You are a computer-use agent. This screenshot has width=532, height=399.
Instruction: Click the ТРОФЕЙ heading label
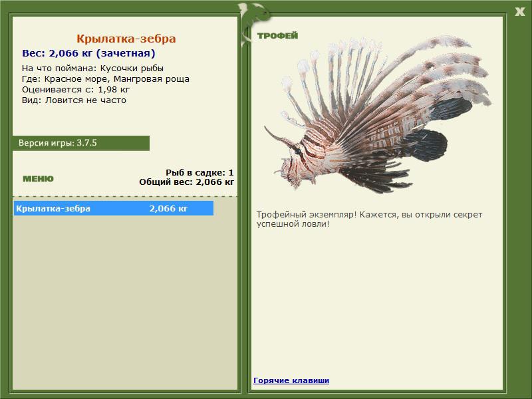[x=277, y=36]
